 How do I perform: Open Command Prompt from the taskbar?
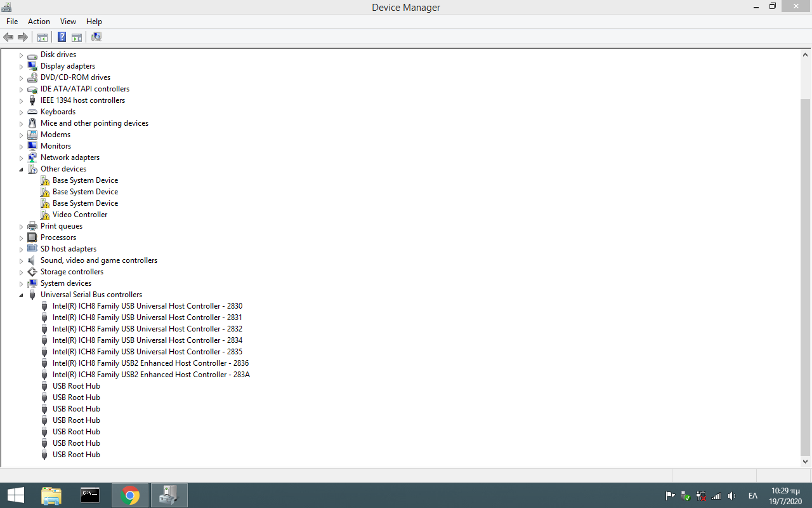90,495
